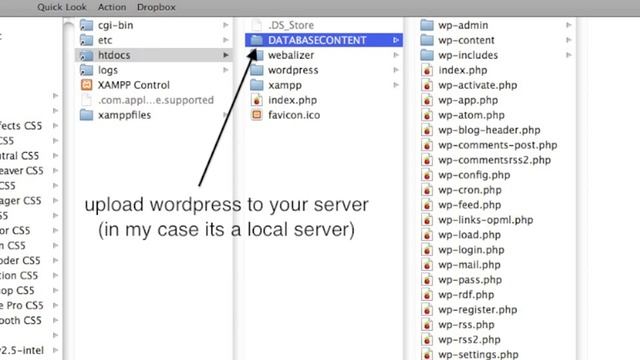Select the webalizer folder name

point(291,55)
